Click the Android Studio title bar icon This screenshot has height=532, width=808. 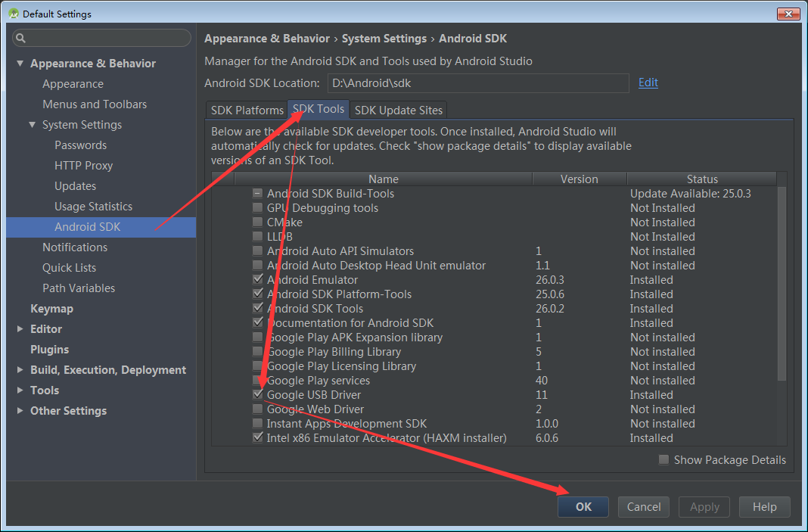pyautogui.click(x=14, y=14)
